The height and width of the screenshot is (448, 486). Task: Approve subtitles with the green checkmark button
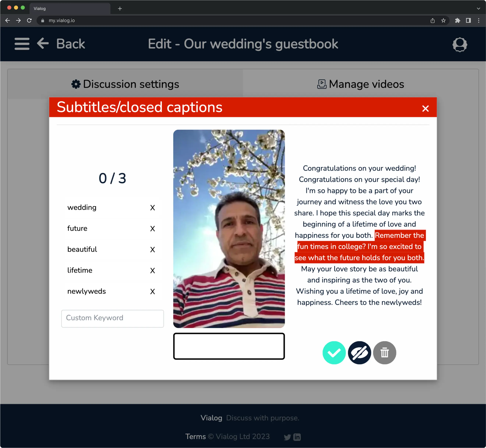pyautogui.click(x=334, y=353)
